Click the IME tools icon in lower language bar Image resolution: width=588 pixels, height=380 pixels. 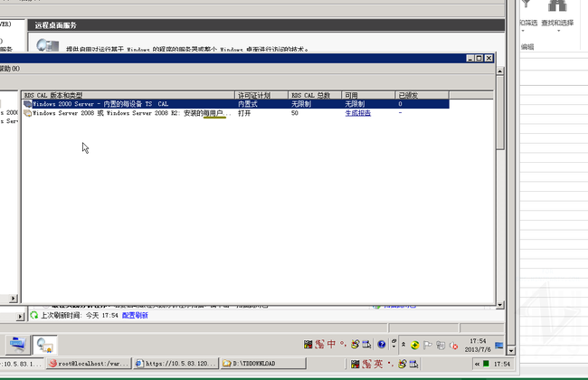click(402, 364)
